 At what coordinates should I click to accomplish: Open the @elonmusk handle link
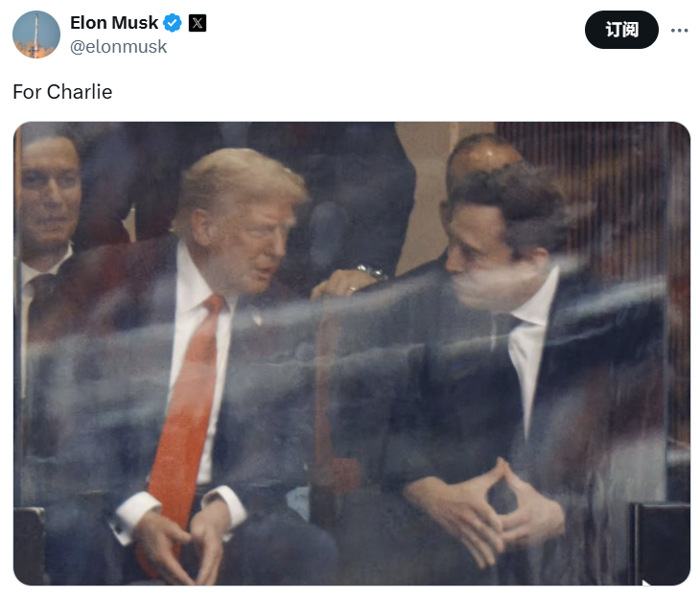coord(118,46)
